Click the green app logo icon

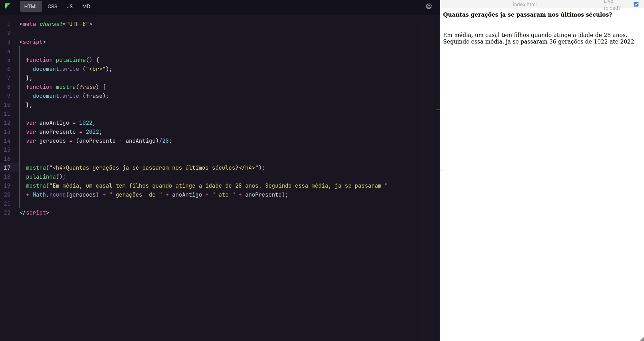pos(7,6)
